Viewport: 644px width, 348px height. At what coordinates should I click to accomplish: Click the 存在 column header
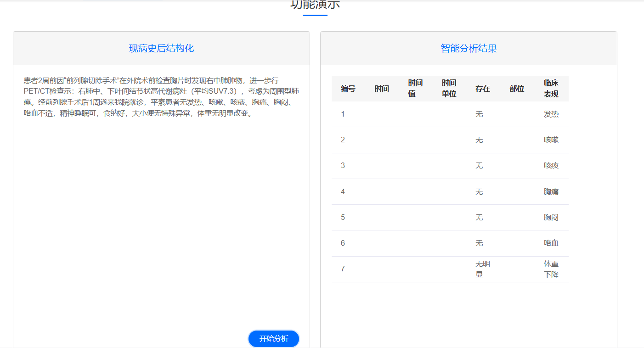click(482, 89)
